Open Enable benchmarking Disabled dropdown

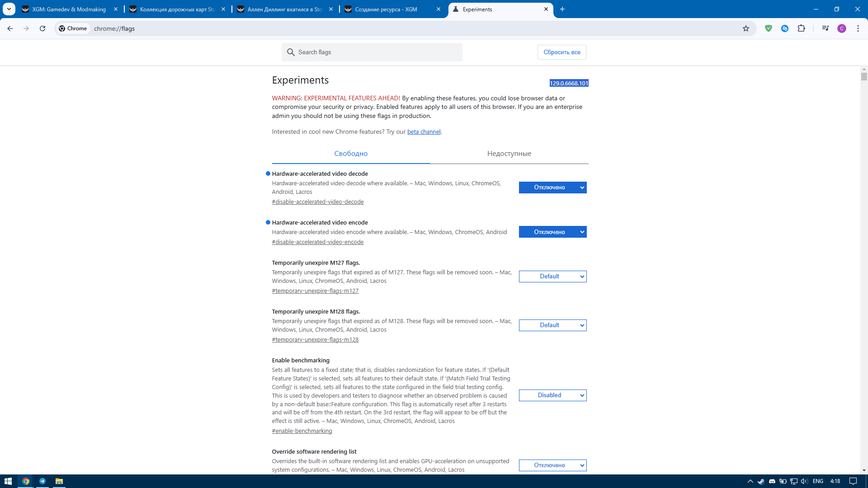pyautogui.click(x=552, y=395)
